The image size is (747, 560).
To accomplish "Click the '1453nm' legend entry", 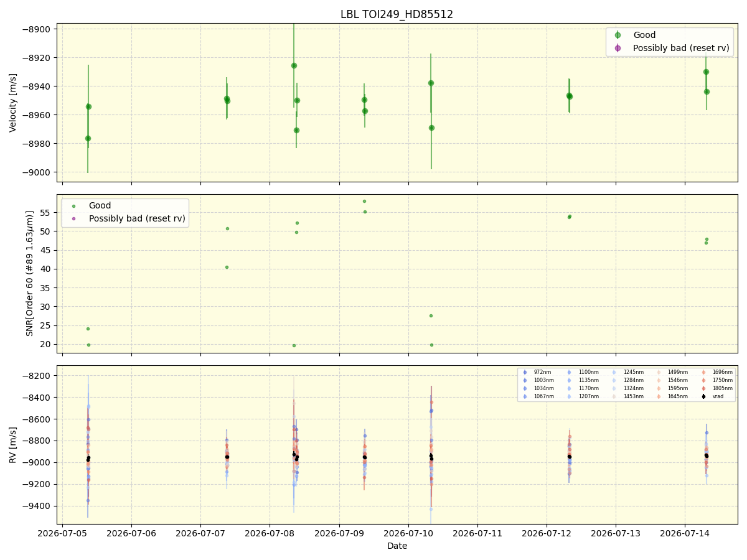I will pyautogui.click(x=634, y=396).
